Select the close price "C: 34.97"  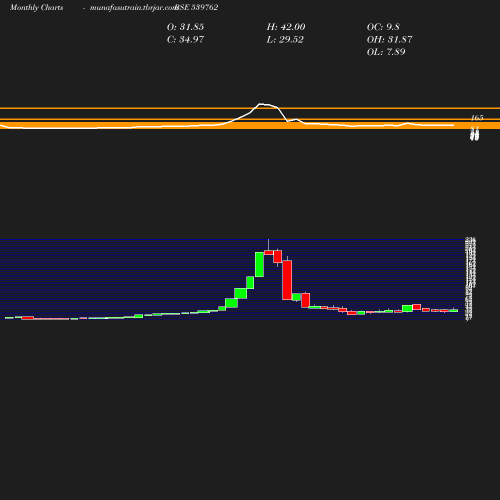185,40
